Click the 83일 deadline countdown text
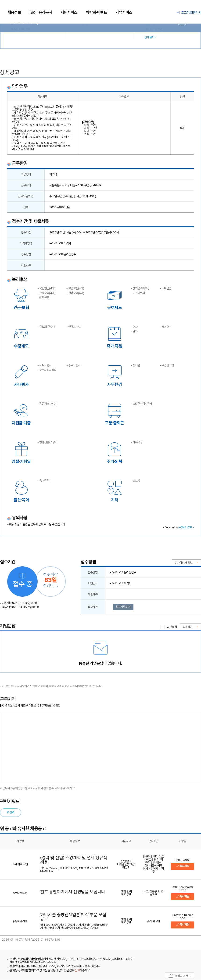The height and width of the screenshot is (980, 201). [x=50, y=580]
